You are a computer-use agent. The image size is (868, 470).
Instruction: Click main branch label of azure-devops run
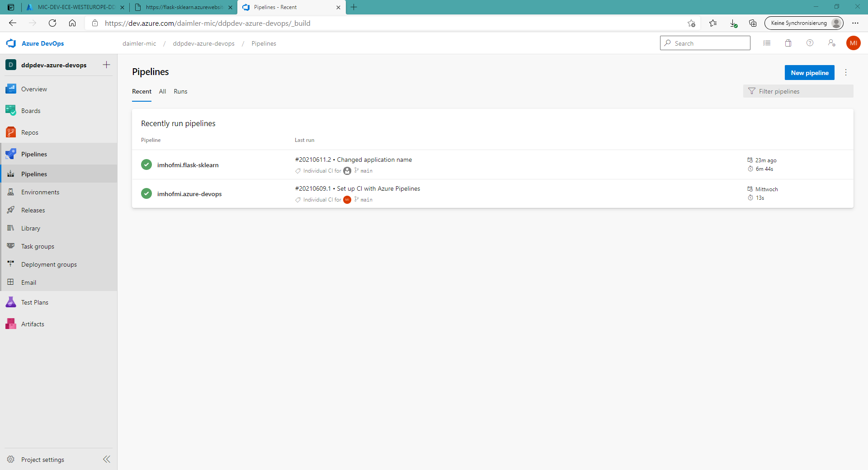tap(367, 200)
